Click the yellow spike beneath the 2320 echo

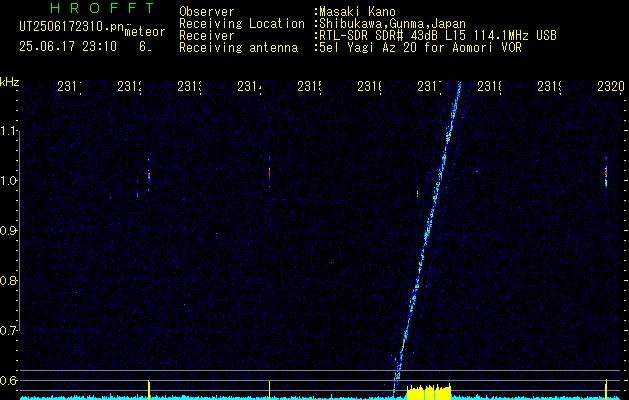click(x=606, y=389)
